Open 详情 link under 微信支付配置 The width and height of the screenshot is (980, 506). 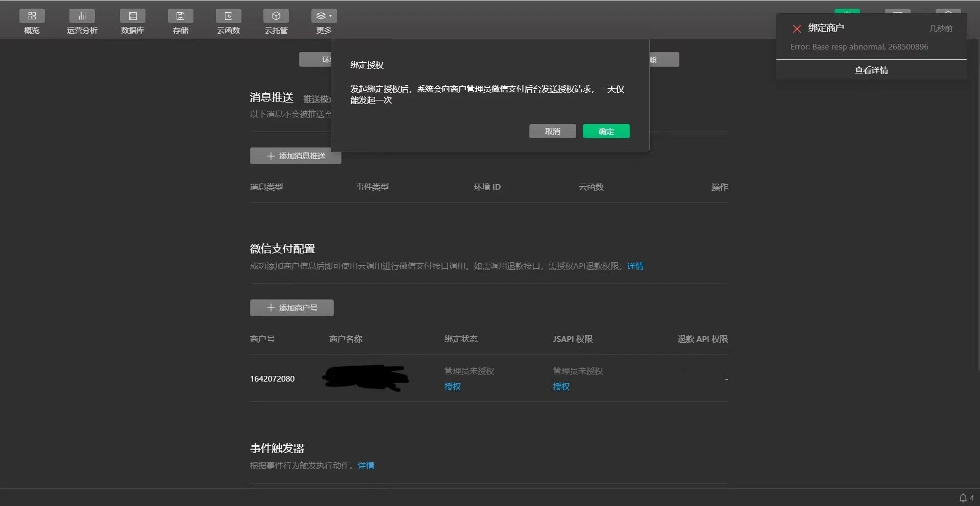[635, 266]
